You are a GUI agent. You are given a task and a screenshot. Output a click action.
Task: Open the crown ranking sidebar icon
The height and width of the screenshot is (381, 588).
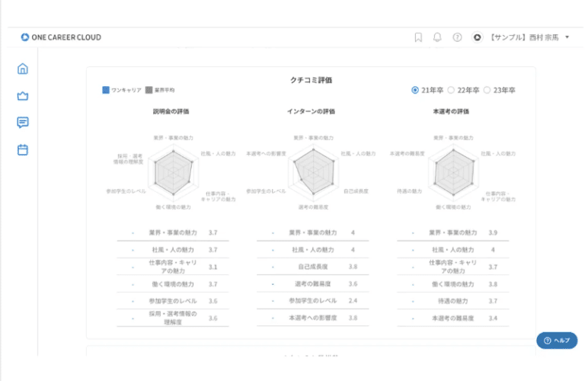point(23,96)
